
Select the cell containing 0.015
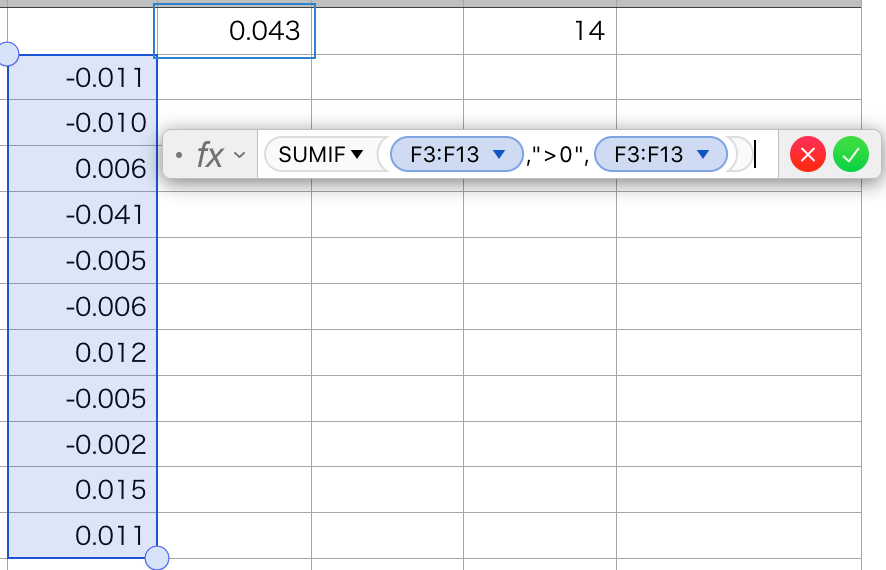[83, 490]
